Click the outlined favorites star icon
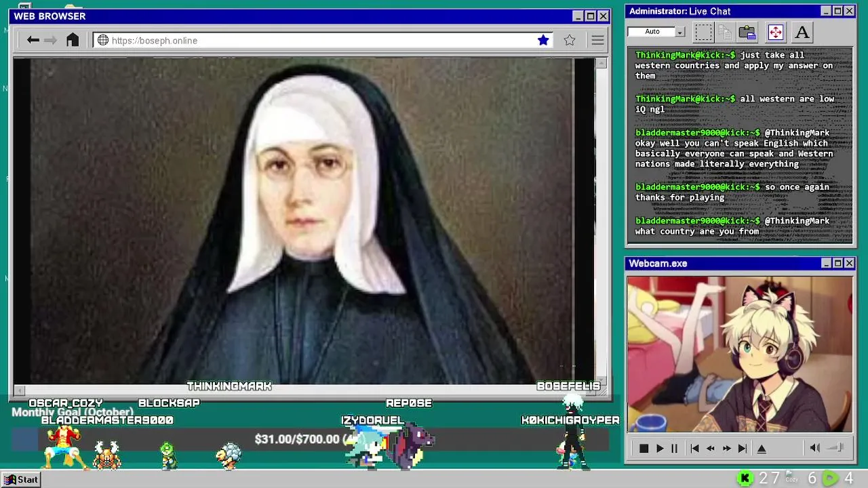This screenshot has width=868, height=488. (x=570, y=41)
